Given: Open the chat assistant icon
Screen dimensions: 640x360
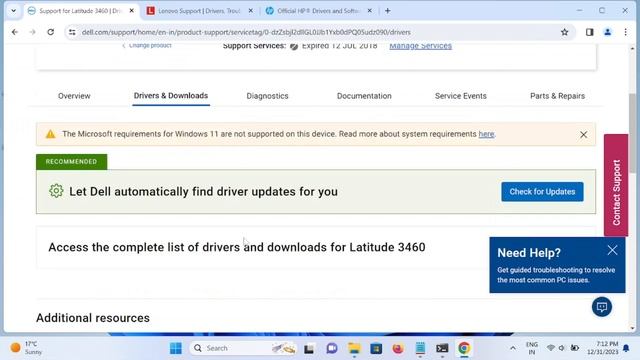Looking at the screenshot, I should [x=602, y=307].
